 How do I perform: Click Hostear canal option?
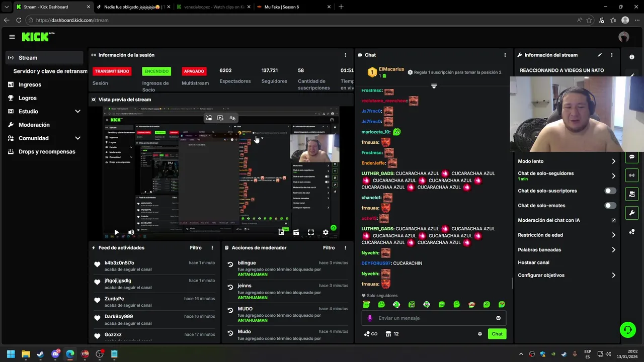(x=533, y=262)
